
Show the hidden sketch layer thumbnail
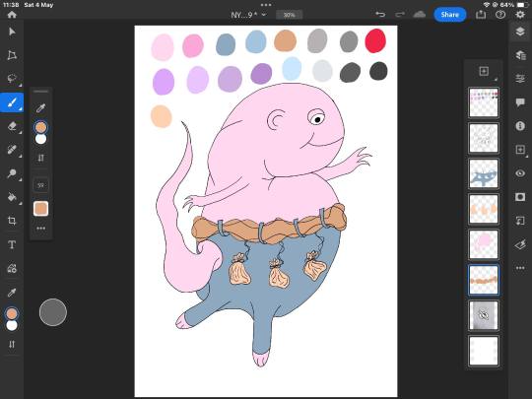coord(484,315)
